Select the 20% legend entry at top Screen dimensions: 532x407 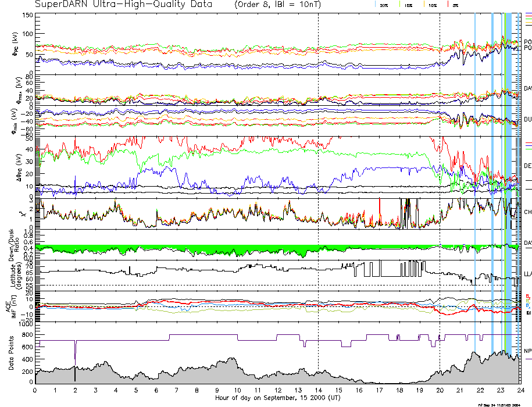[x=384, y=5]
